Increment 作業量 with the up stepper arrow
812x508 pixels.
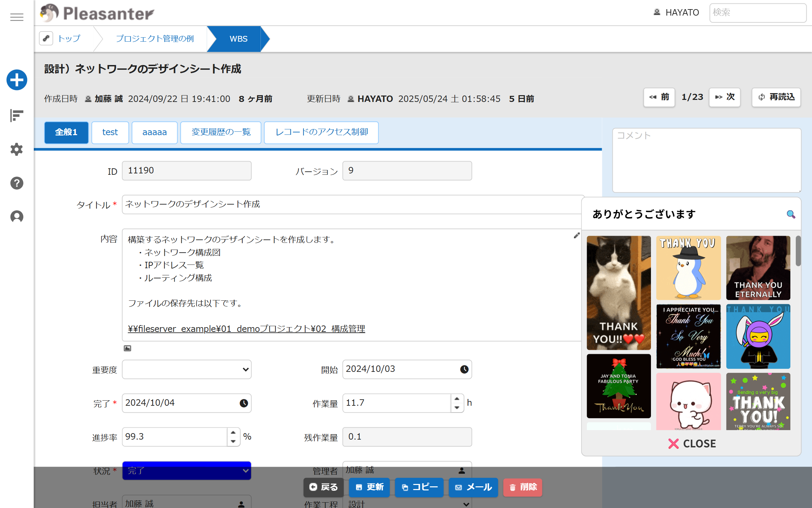457,399
